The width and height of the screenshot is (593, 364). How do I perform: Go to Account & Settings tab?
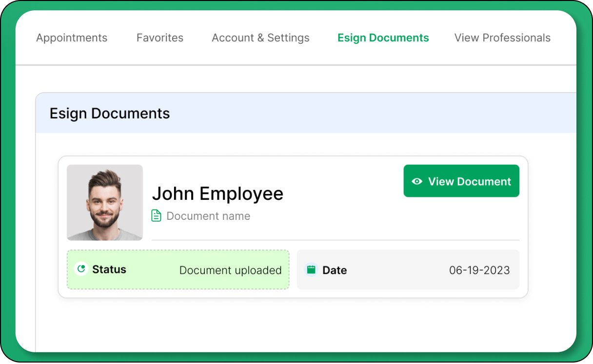click(x=260, y=38)
